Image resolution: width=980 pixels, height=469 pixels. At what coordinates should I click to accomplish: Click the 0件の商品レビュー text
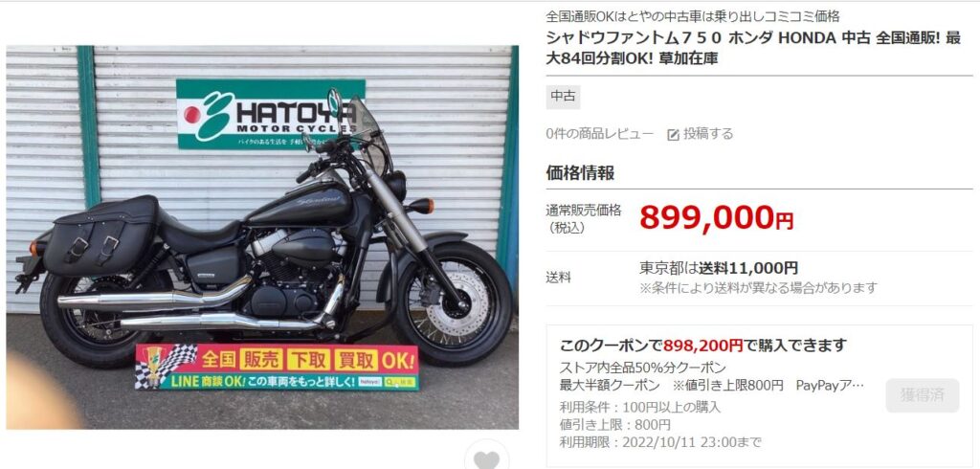(599, 134)
